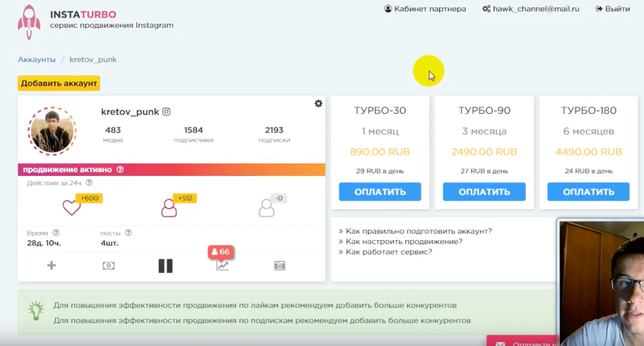
Task: Click the likes heart icon
Action: point(72,208)
